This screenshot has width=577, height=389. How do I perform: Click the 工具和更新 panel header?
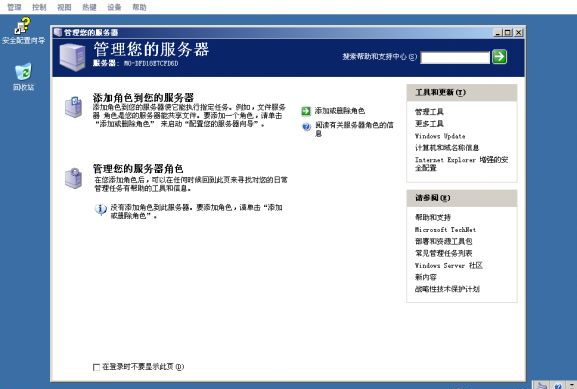462,93
